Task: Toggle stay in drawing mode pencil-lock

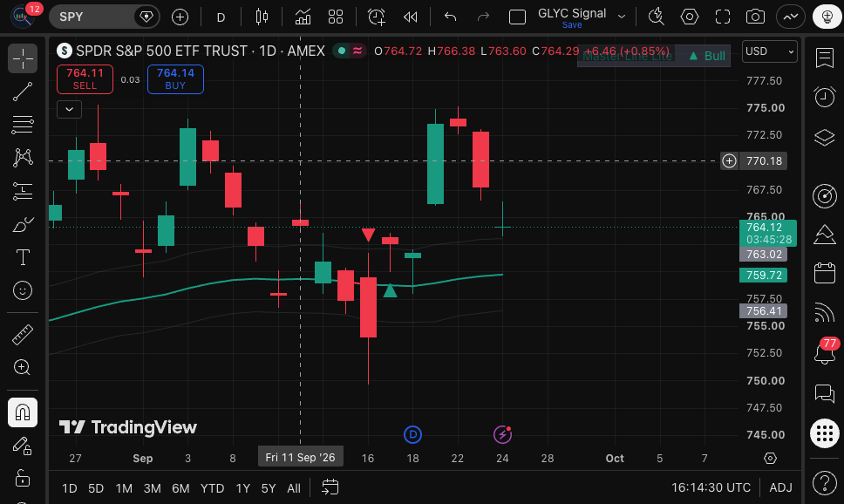Action: pyautogui.click(x=23, y=446)
